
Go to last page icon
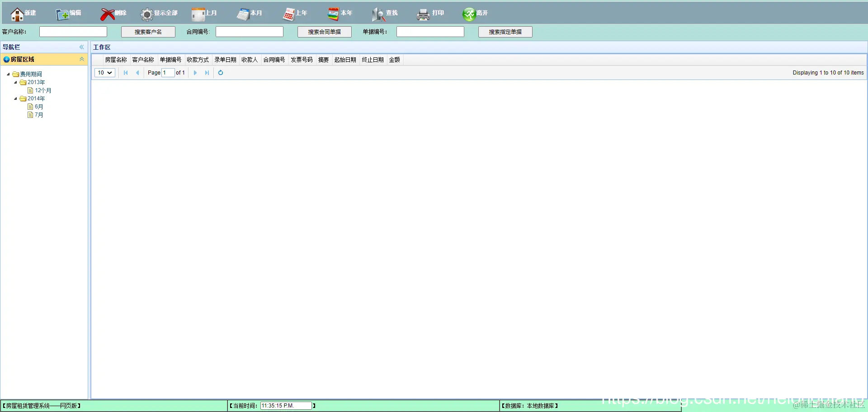point(207,73)
